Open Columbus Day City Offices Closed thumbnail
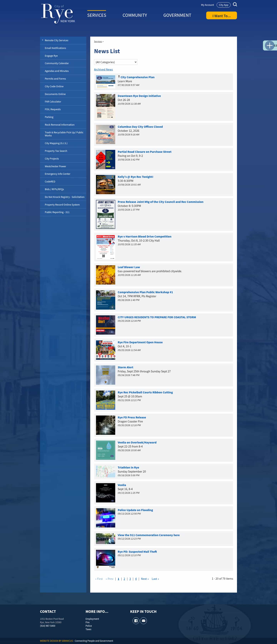Screen dimensions: 277x644 click(x=106, y=134)
